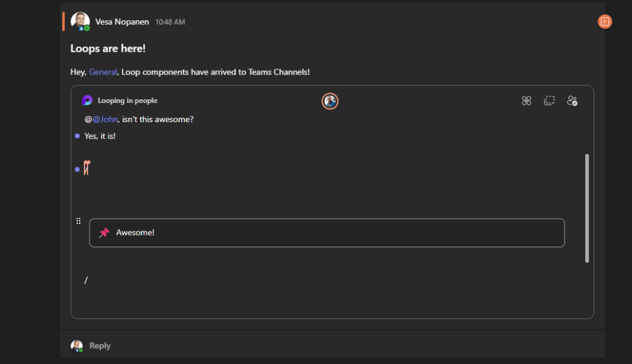Open Loop apps icon in component header
Screen dimensions: 632x364
[x=526, y=101]
